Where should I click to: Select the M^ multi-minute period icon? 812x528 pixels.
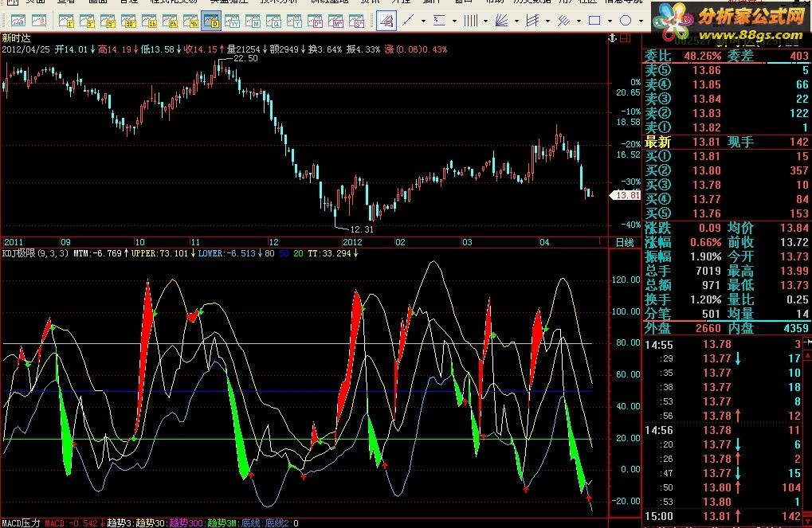335,21
